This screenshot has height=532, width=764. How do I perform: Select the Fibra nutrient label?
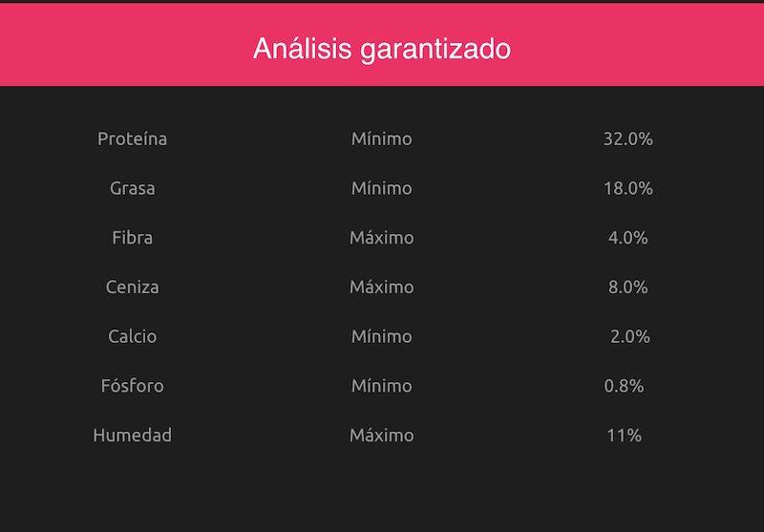coord(132,238)
